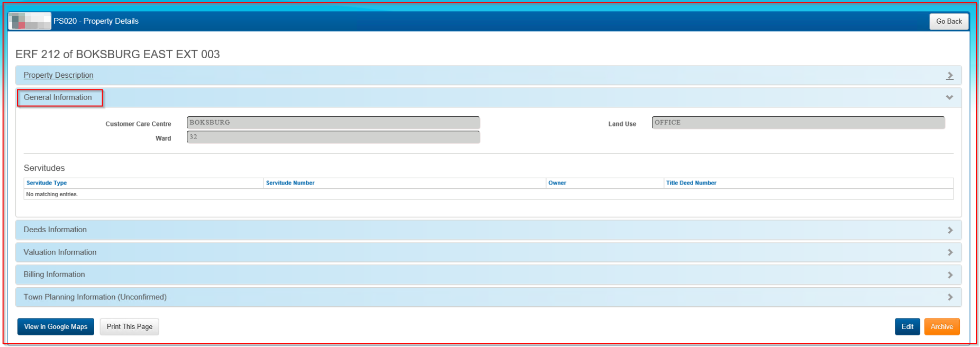This screenshot has width=980, height=347.
Task: Click Town Planning Information right chevron
Action: pos(950,297)
